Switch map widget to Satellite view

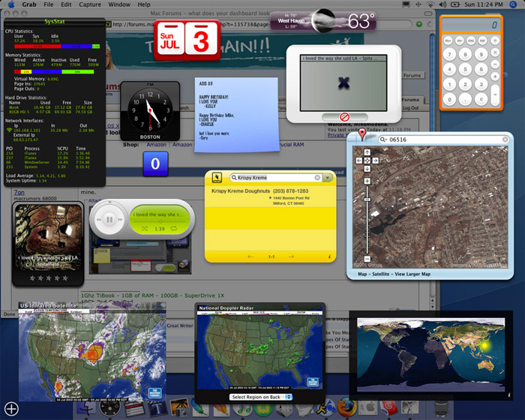point(381,274)
